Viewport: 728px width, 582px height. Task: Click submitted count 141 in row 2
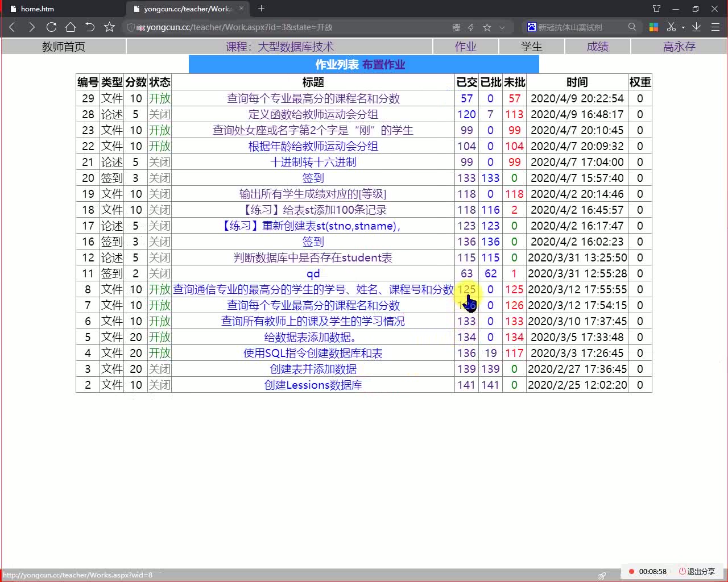point(466,385)
